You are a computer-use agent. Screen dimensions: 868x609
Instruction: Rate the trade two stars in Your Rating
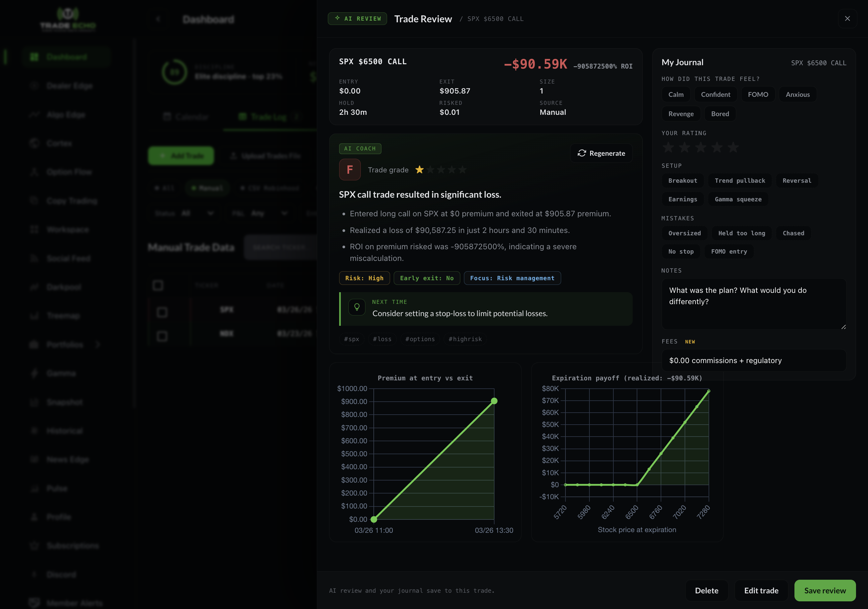point(685,147)
